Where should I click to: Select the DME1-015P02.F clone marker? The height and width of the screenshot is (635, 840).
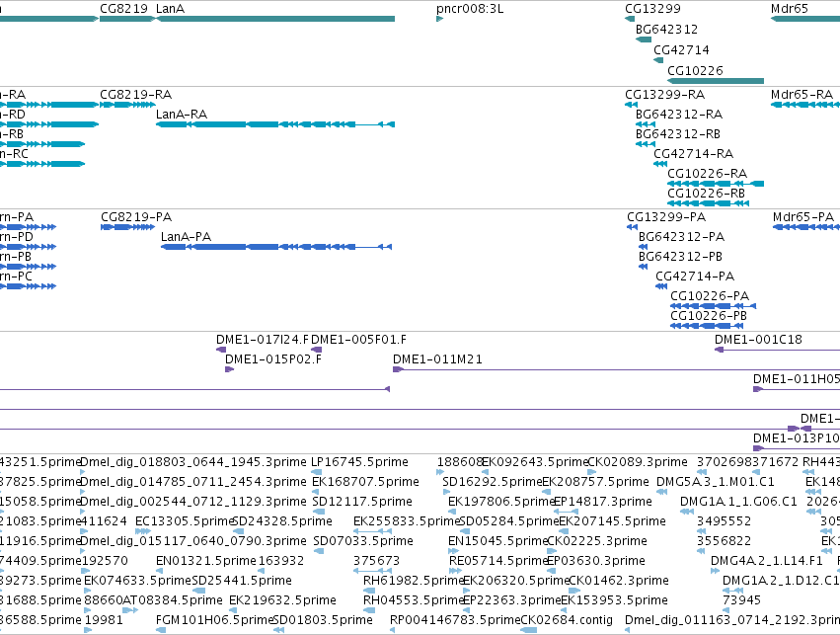229,369
